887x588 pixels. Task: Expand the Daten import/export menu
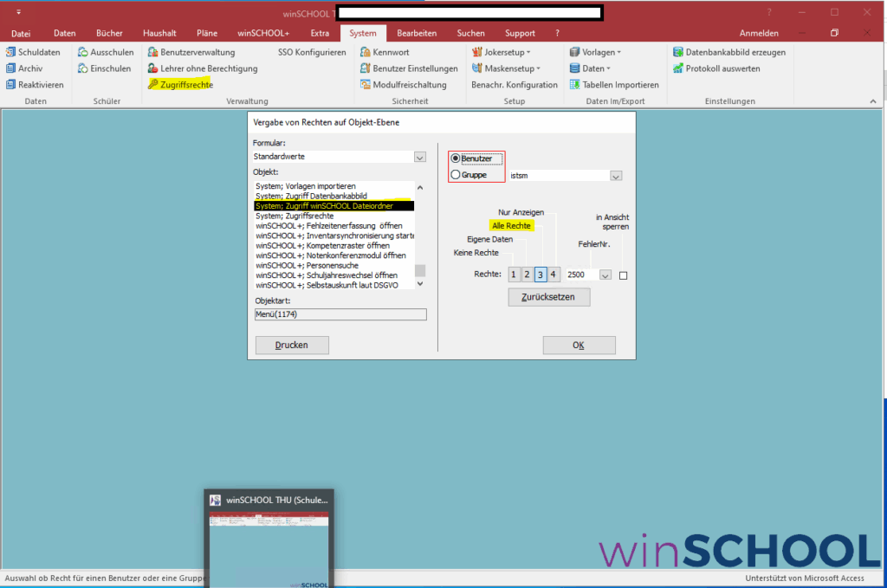click(590, 68)
